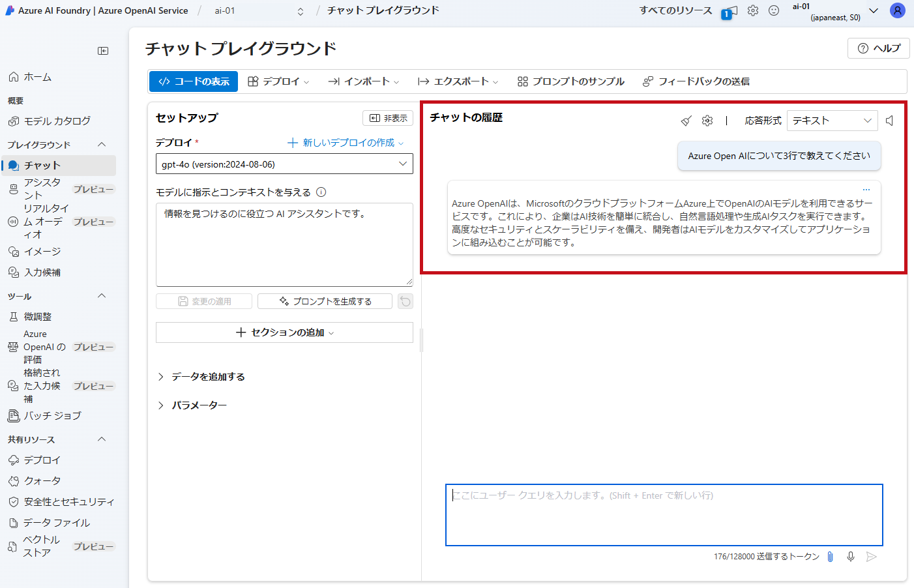
Task: Expand the ai-01 japaneast account chevron
Action: (874, 11)
